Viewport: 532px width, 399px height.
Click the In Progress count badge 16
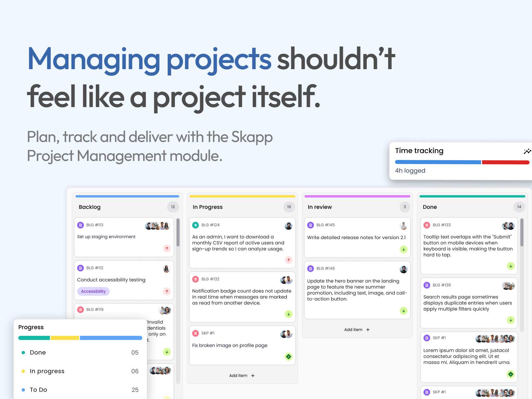tap(289, 207)
